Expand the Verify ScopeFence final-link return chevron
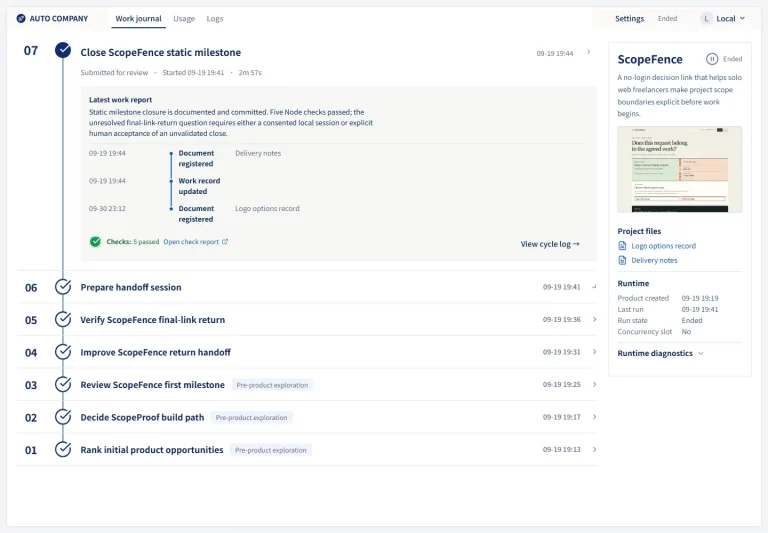 [x=594, y=319]
